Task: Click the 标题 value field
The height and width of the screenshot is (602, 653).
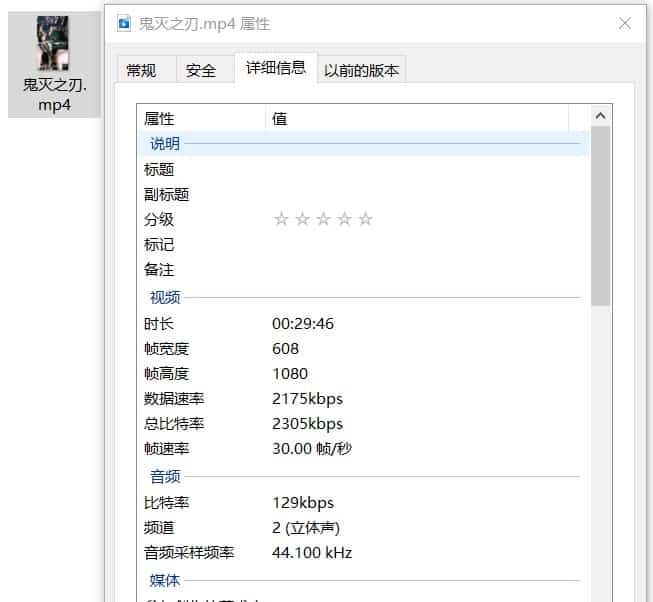Action: click(x=420, y=169)
